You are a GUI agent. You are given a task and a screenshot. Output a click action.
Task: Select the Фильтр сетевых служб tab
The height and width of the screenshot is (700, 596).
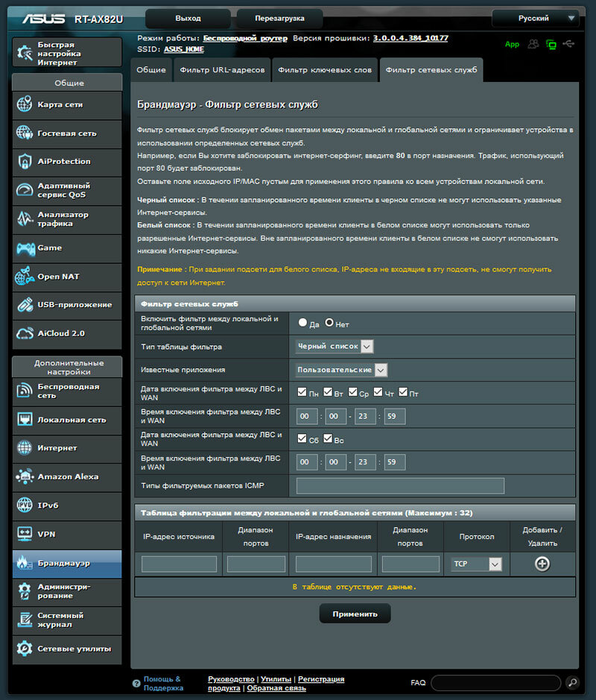tap(431, 69)
